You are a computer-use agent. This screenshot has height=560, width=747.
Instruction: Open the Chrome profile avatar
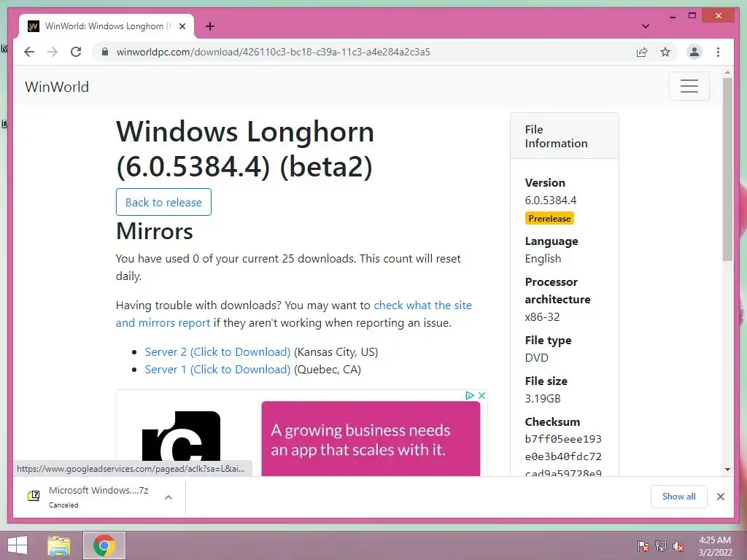tap(694, 52)
